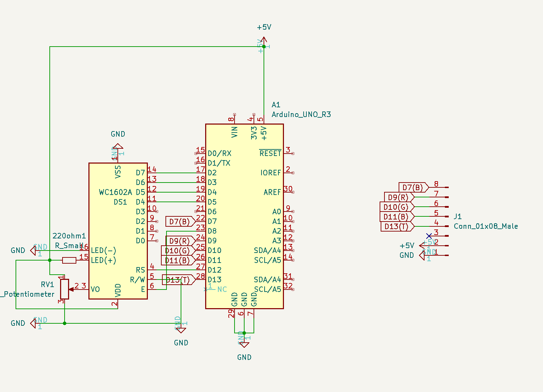This screenshot has height=392, width=543.
Task: Click the D9(R) label at Arduino pin 24
Action: (x=180, y=241)
